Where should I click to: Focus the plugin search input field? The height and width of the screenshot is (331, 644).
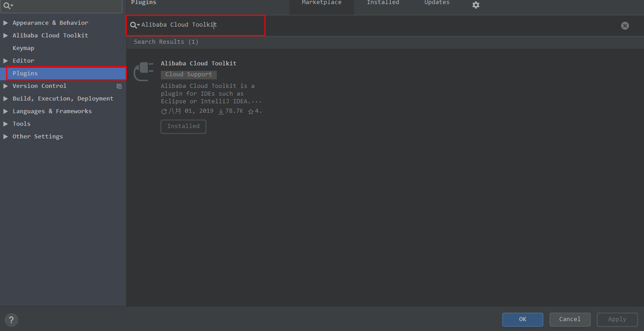[x=379, y=25]
